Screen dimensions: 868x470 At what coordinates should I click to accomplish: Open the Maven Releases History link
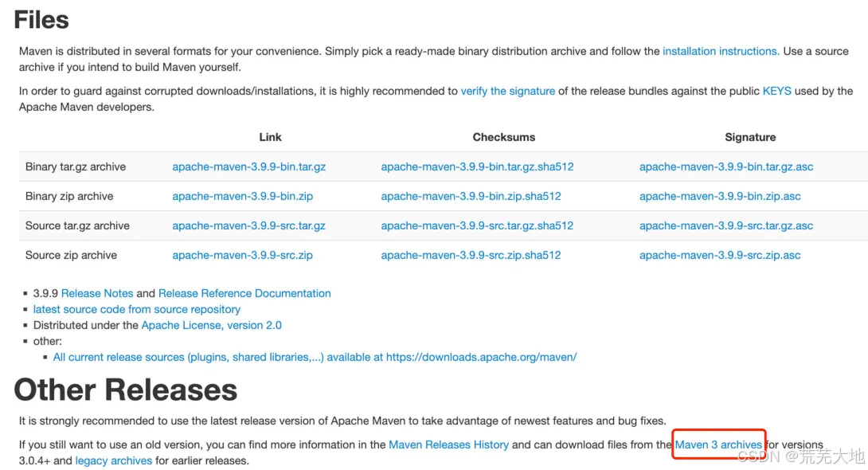point(448,445)
